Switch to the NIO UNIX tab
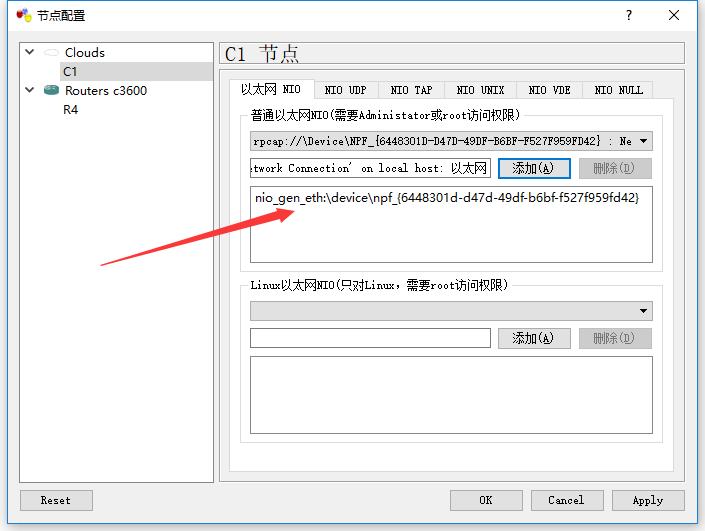The height and width of the screenshot is (531, 705). (480, 90)
